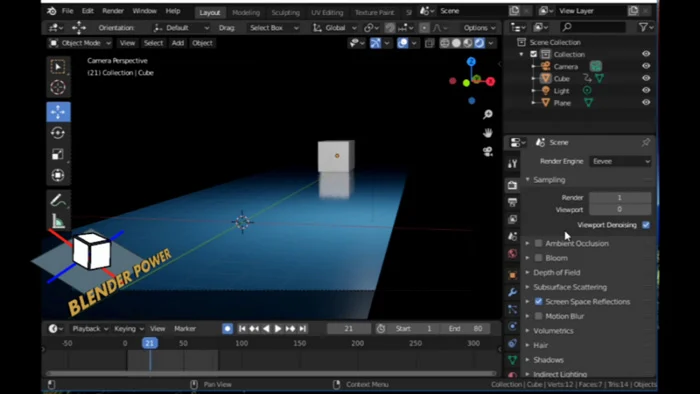Collapse the Sampling panel
700x394 pixels.
pyautogui.click(x=549, y=180)
